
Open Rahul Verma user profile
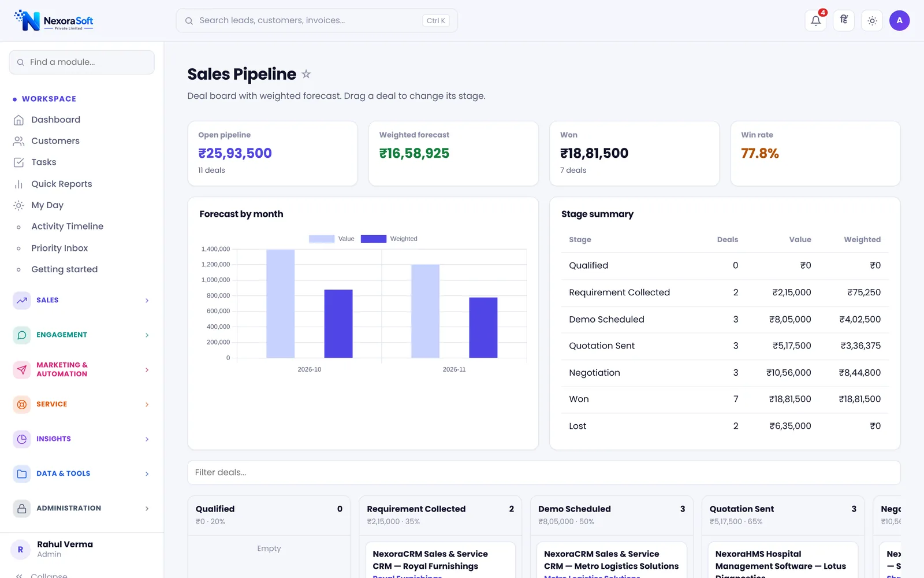pyautogui.click(x=82, y=549)
